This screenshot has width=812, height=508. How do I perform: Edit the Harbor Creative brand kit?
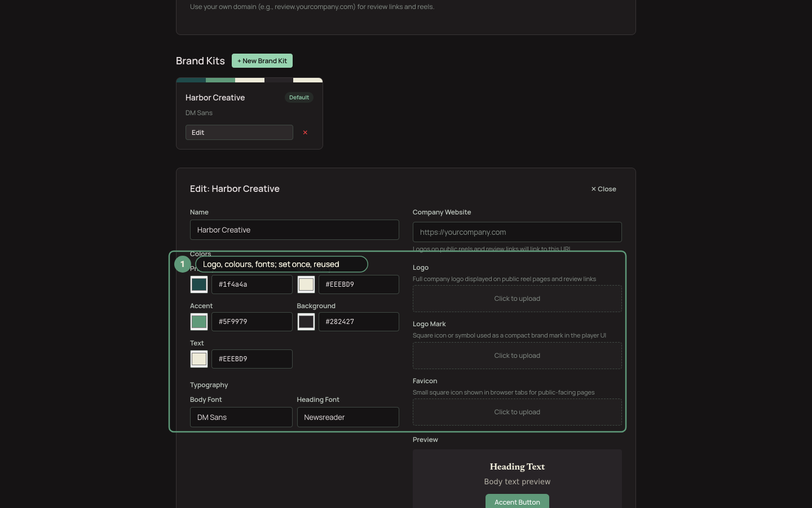[239, 133]
